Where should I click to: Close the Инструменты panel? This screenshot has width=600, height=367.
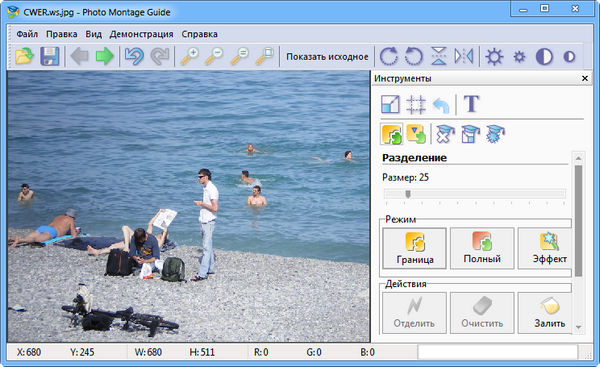click(585, 78)
